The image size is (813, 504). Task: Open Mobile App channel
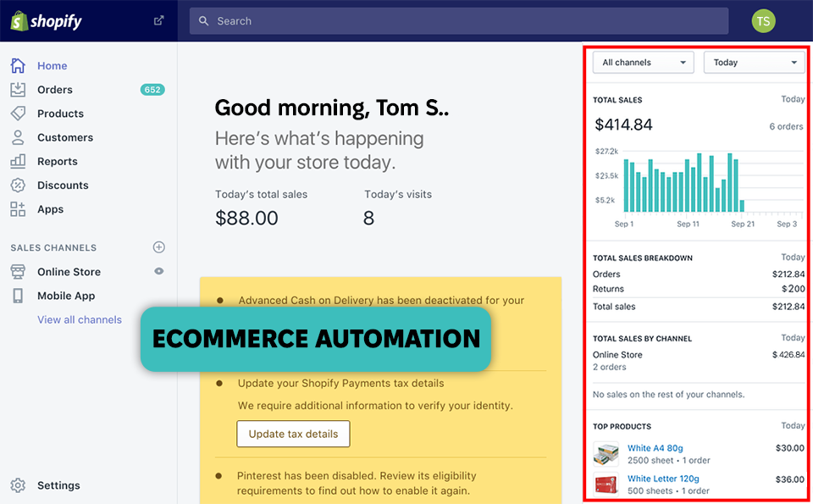tap(66, 296)
